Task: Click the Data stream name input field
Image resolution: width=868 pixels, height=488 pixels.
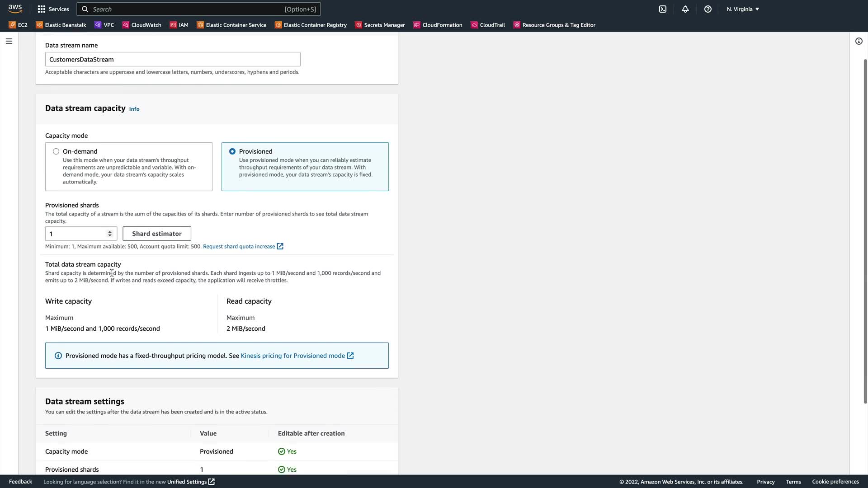Action: [x=172, y=59]
